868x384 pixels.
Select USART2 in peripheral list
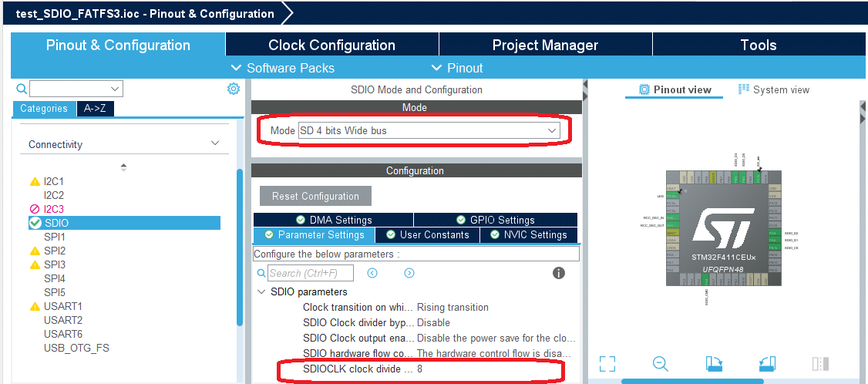(63, 320)
